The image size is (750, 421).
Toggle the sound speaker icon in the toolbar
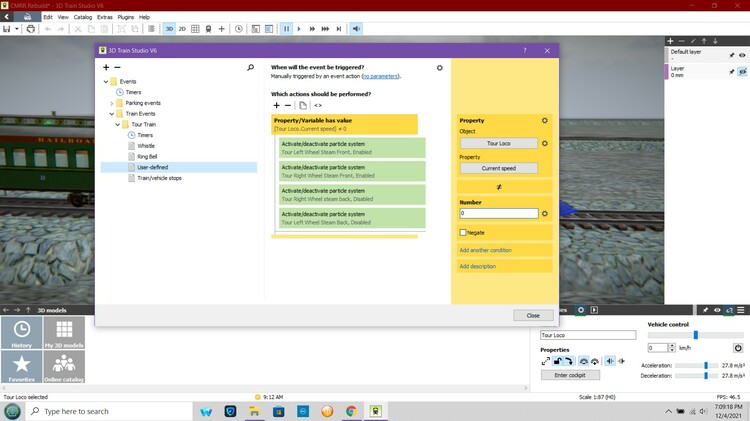click(x=356, y=29)
